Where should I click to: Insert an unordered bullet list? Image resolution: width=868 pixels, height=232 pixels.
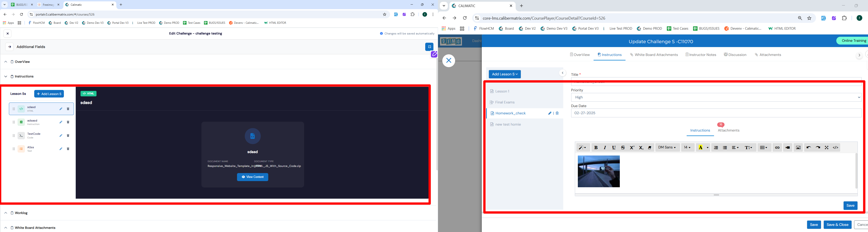point(725,148)
